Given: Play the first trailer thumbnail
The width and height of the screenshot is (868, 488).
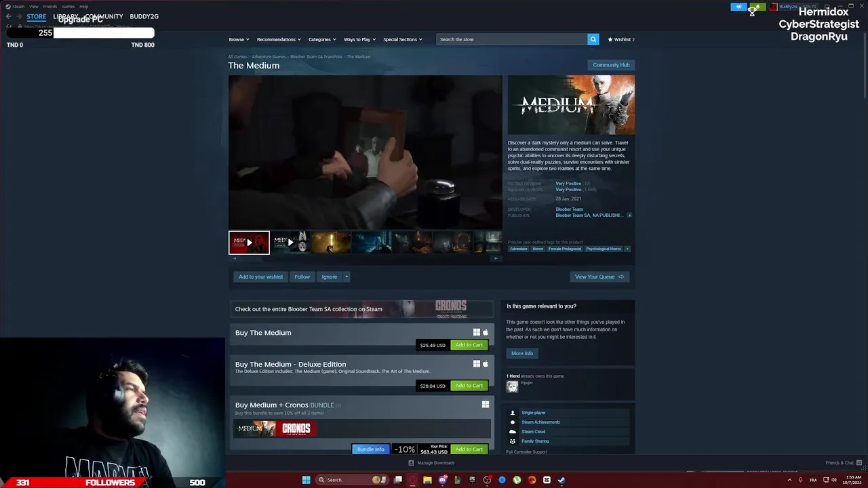Looking at the screenshot, I should 249,242.
